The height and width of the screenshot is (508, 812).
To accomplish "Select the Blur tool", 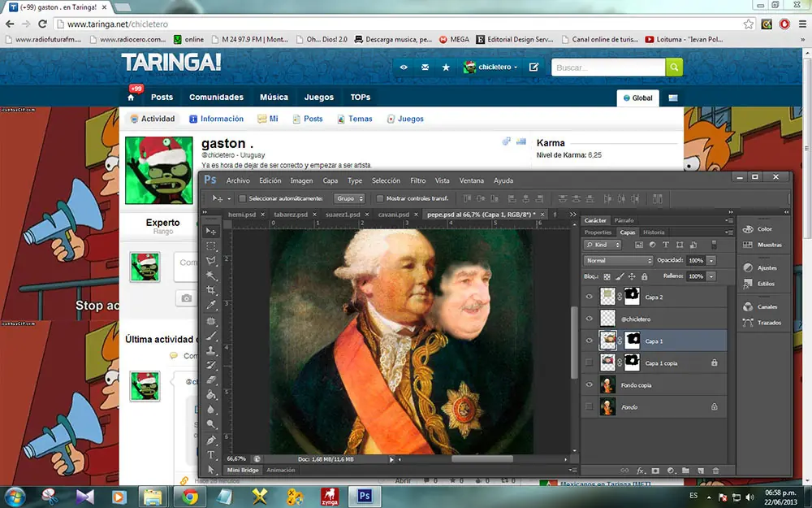I will pos(211,410).
